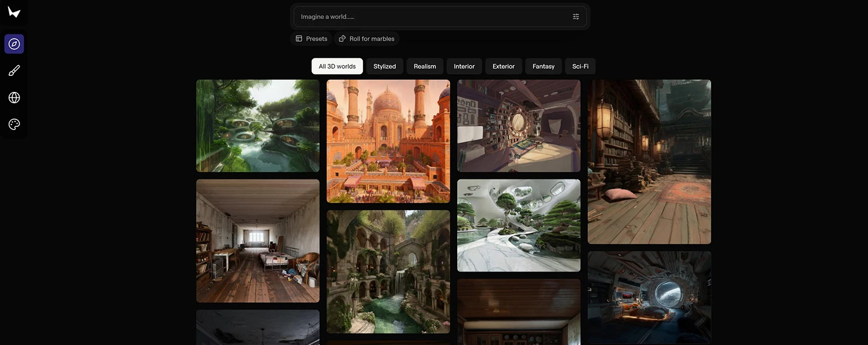The width and height of the screenshot is (868, 345).
Task: Switch to the Stylized filter tab
Action: click(385, 66)
